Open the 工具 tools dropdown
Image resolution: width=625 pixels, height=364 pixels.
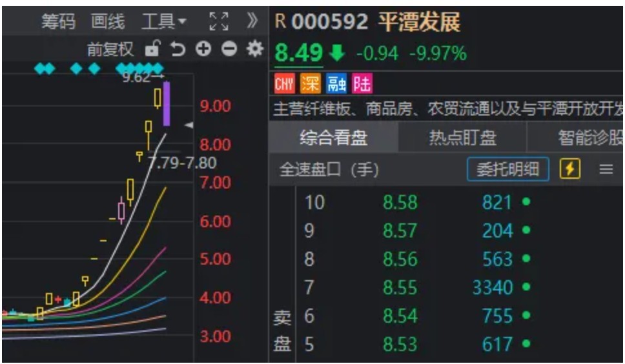[164, 22]
